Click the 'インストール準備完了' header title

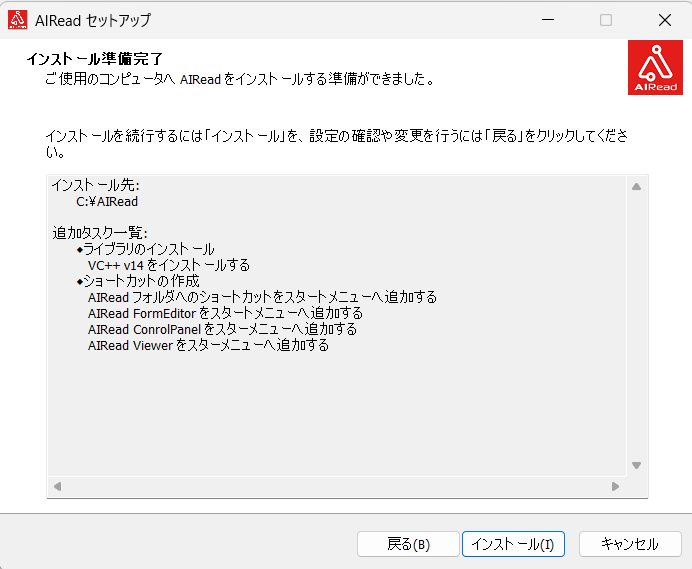click(94, 59)
